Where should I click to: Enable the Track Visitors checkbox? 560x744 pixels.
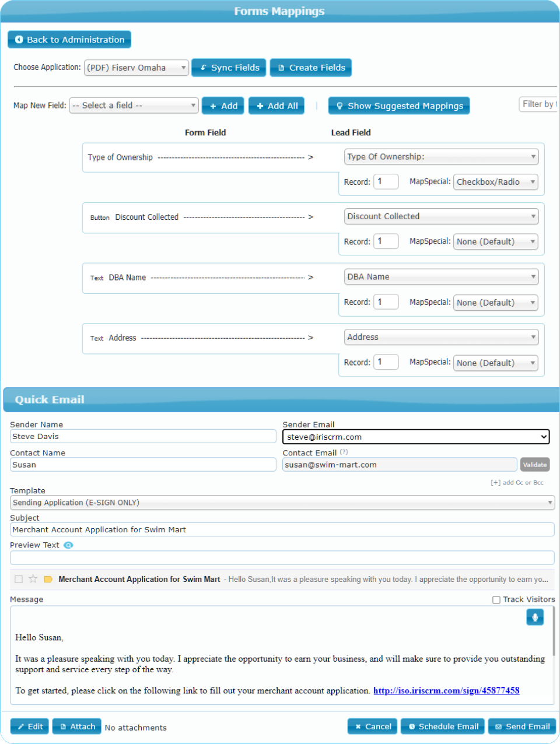pyautogui.click(x=496, y=600)
